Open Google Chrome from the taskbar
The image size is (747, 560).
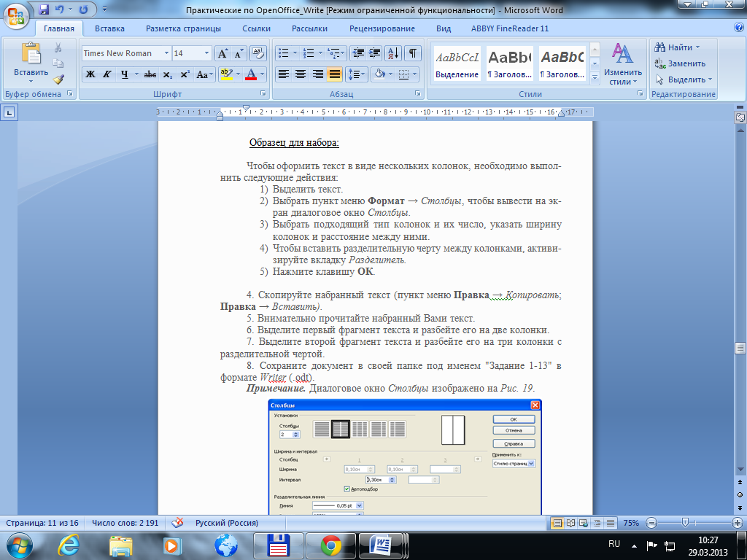[x=330, y=545]
